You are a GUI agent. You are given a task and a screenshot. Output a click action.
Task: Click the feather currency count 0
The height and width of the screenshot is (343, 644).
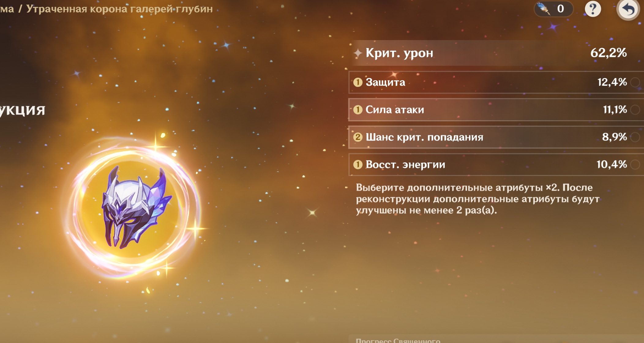click(x=560, y=9)
